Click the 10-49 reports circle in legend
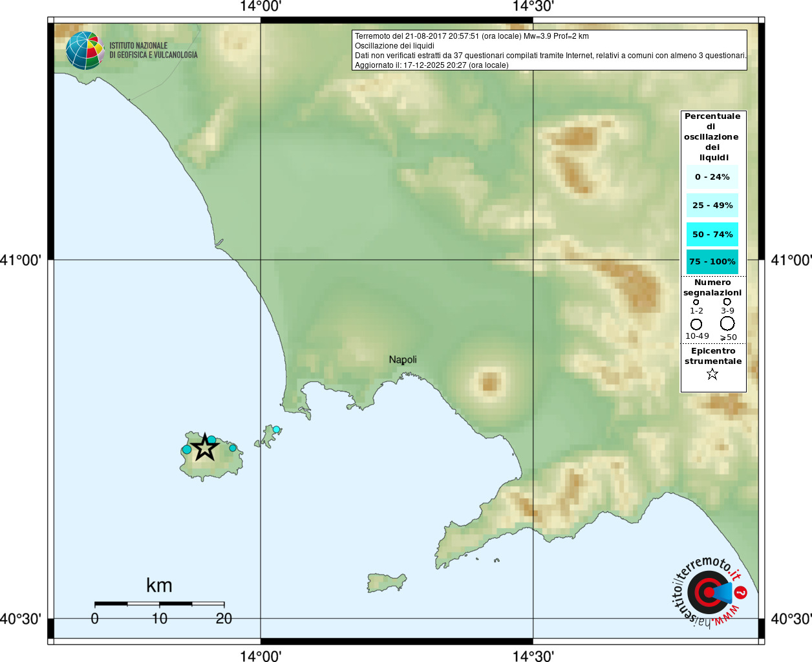Screen dimensions: 812x662 [696, 324]
